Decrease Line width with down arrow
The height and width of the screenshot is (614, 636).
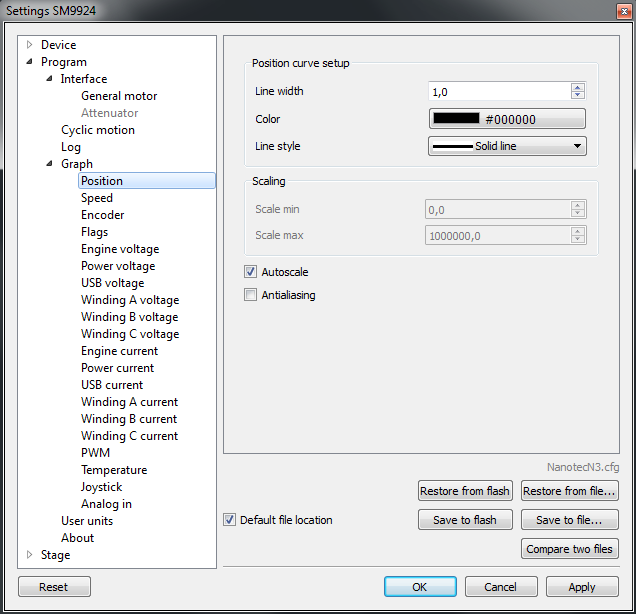[578, 96]
